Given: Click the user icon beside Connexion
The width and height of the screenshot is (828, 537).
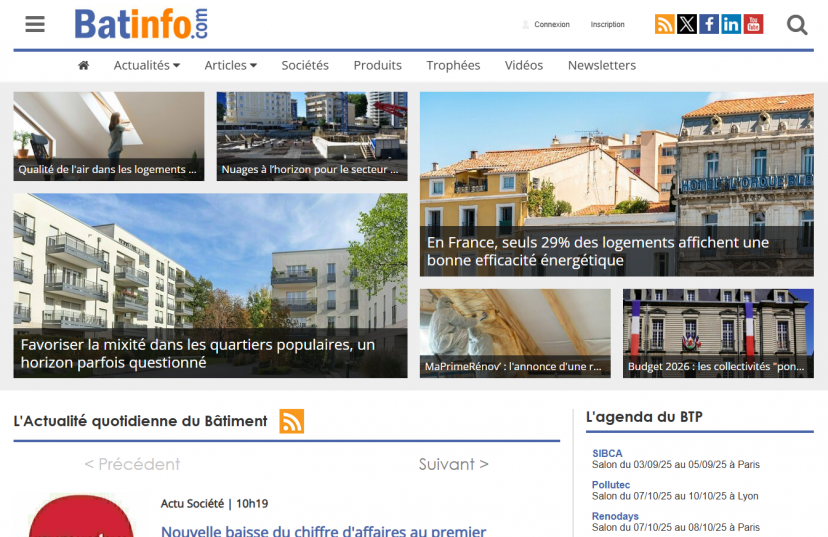Looking at the screenshot, I should click(525, 25).
